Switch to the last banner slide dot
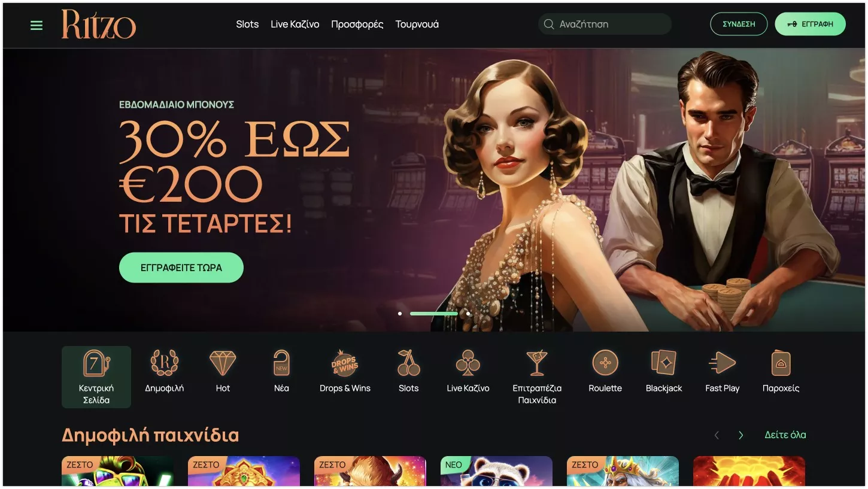Screen dimensions: 868x489 pos(468,313)
